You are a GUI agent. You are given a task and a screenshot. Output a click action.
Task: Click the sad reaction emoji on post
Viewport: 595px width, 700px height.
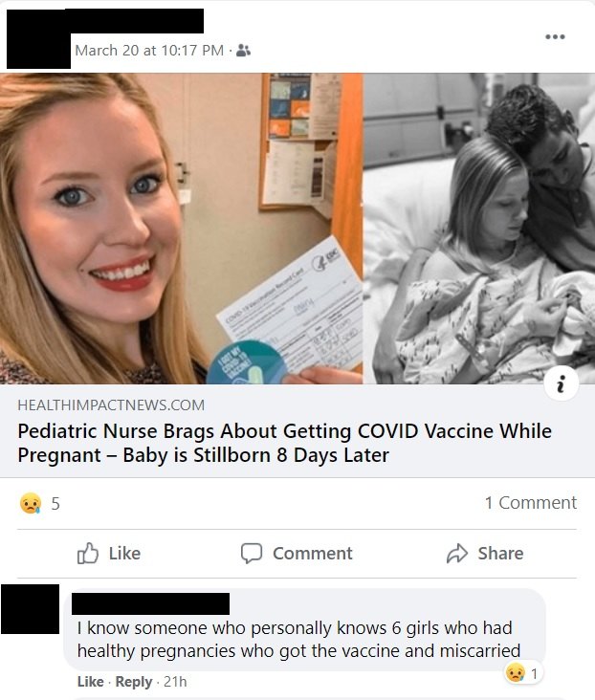pos(31,503)
